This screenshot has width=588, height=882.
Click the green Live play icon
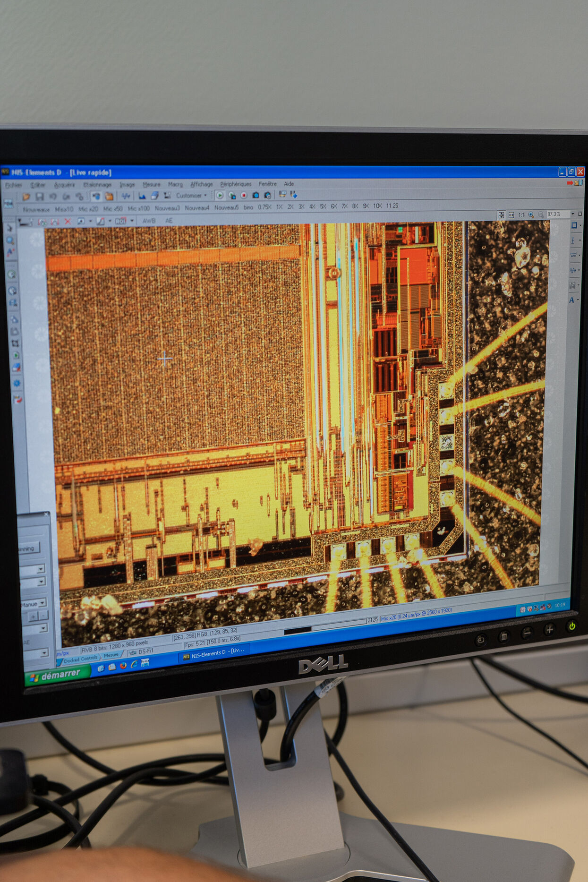click(x=220, y=195)
